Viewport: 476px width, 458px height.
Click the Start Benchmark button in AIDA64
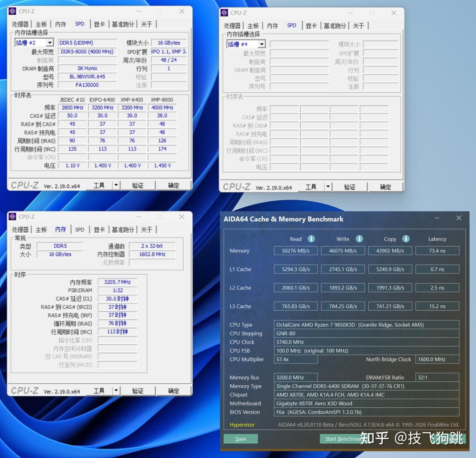point(343,439)
